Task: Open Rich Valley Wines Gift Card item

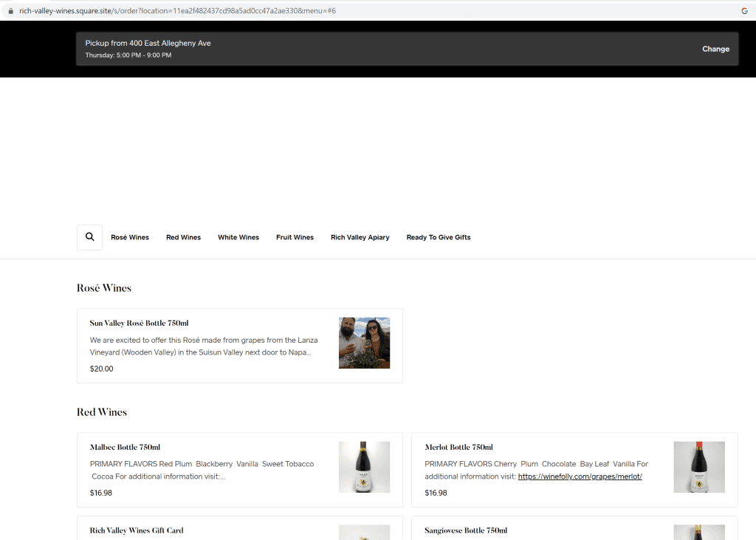Action: point(240,528)
